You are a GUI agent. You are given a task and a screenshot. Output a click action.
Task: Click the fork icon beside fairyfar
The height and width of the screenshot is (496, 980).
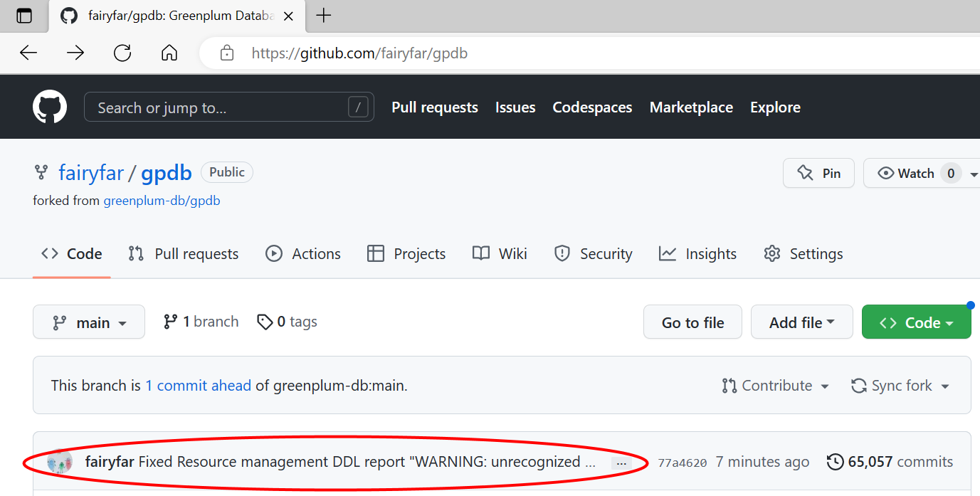(x=41, y=172)
